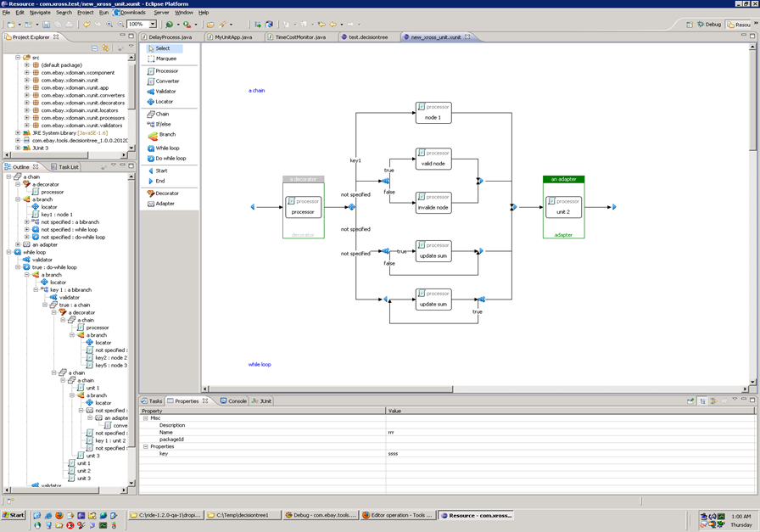This screenshot has width=760, height=532.
Task: Select the Marquee tool in palette
Action: 165,59
